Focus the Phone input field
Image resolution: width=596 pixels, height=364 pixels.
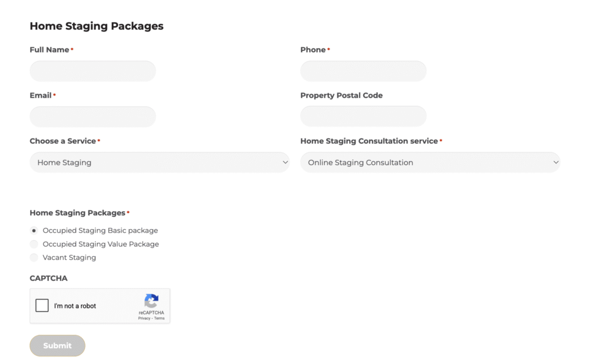coord(363,71)
